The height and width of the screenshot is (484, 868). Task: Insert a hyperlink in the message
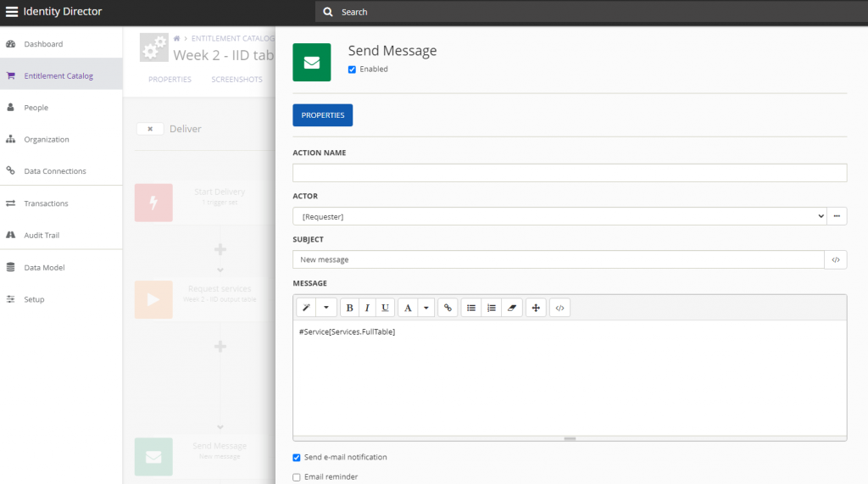tap(448, 308)
